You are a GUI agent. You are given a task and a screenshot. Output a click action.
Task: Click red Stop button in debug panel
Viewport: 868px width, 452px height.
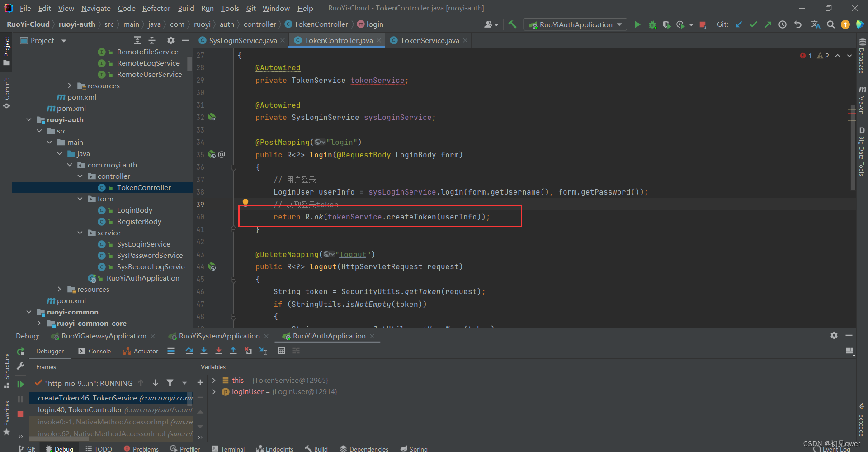pyautogui.click(x=20, y=414)
